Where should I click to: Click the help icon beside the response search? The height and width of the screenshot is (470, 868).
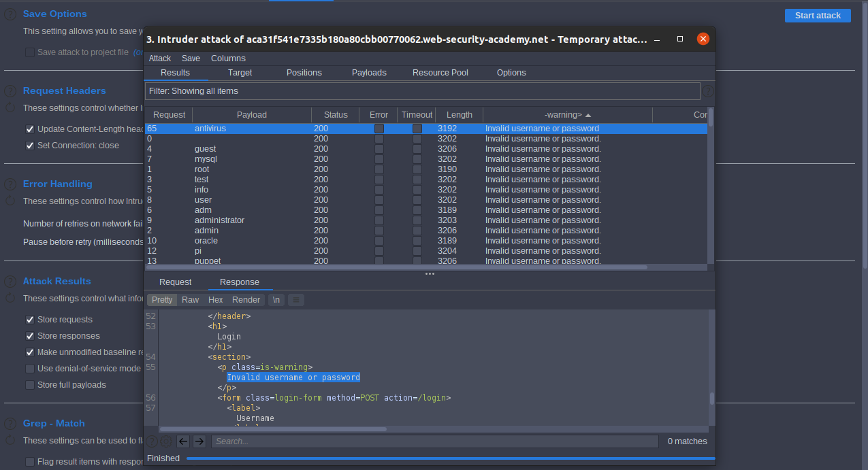click(x=152, y=441)
